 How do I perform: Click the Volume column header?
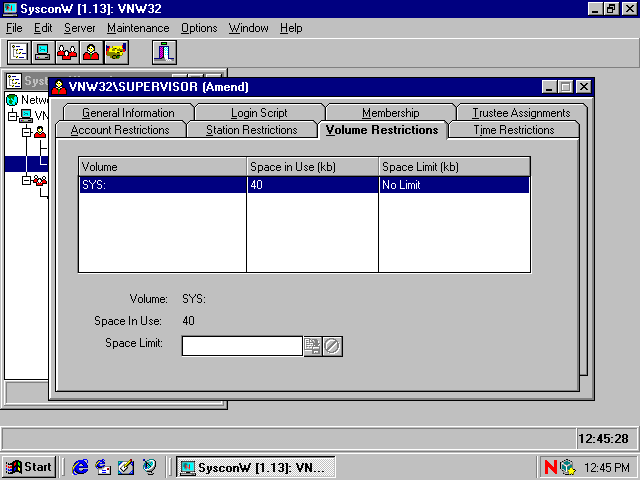(x=162, y=167)
